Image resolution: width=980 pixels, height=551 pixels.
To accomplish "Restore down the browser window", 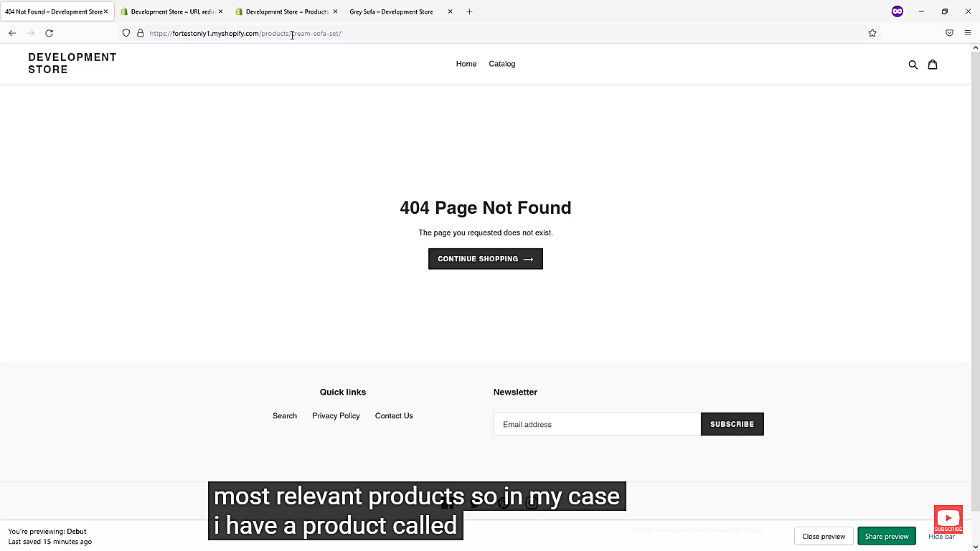I will click(945, 11).
